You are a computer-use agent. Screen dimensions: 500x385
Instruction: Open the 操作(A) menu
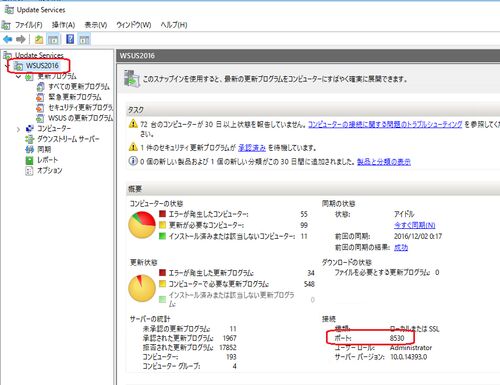point(63,25)
